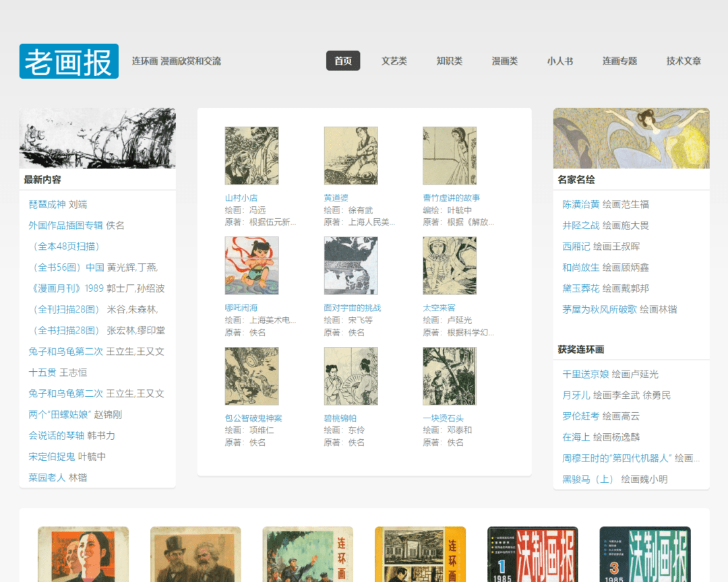Screen dimensions: 728x582
Task: Open the 菜园老人 link
Action: click(47, 478)
